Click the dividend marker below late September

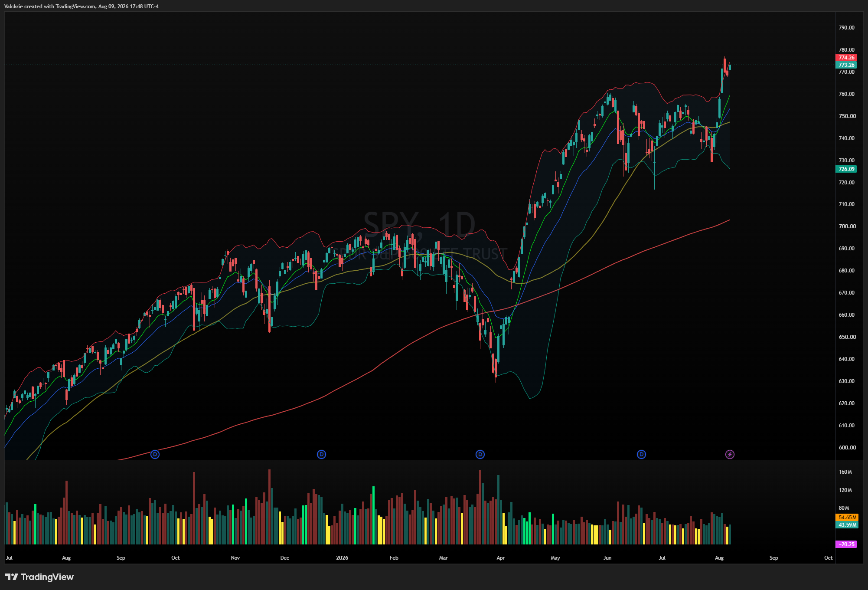155,454
